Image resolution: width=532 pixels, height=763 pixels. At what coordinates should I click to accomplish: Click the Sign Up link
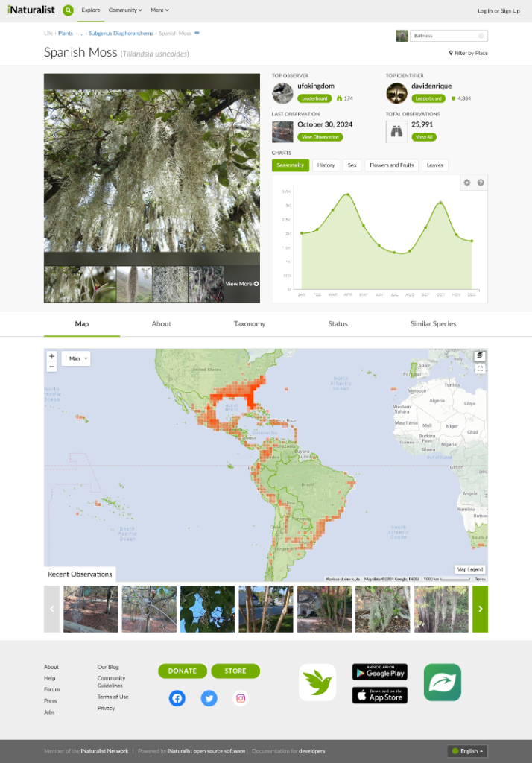[510, 10]
